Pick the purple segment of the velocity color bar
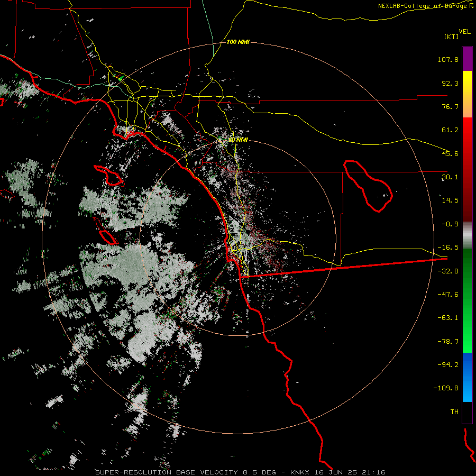The width and height of the screenshot is (476, 476). point(467,59)
